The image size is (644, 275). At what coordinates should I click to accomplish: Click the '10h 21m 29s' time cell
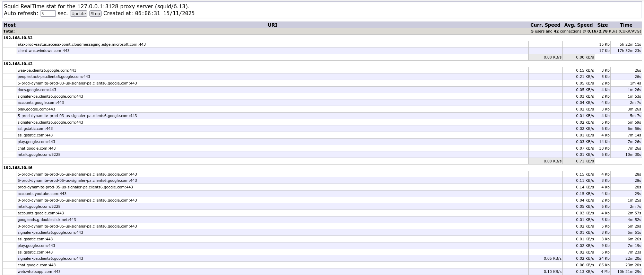pos(626,272)
